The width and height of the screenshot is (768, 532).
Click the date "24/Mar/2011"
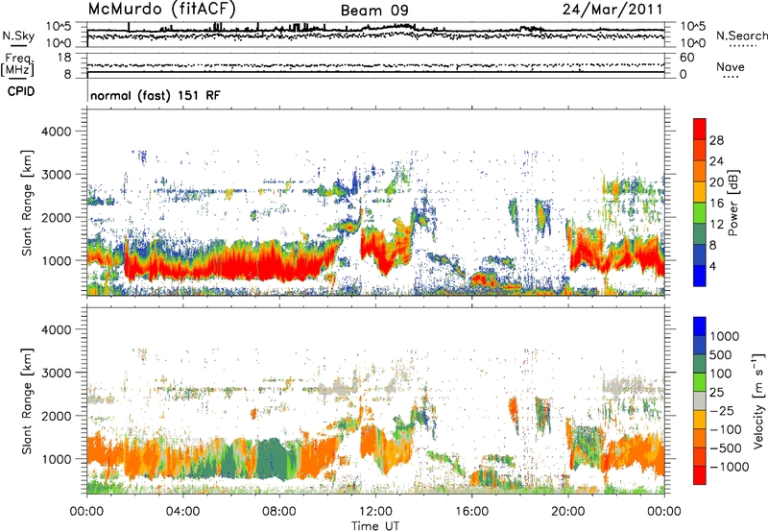coord(612,9)
